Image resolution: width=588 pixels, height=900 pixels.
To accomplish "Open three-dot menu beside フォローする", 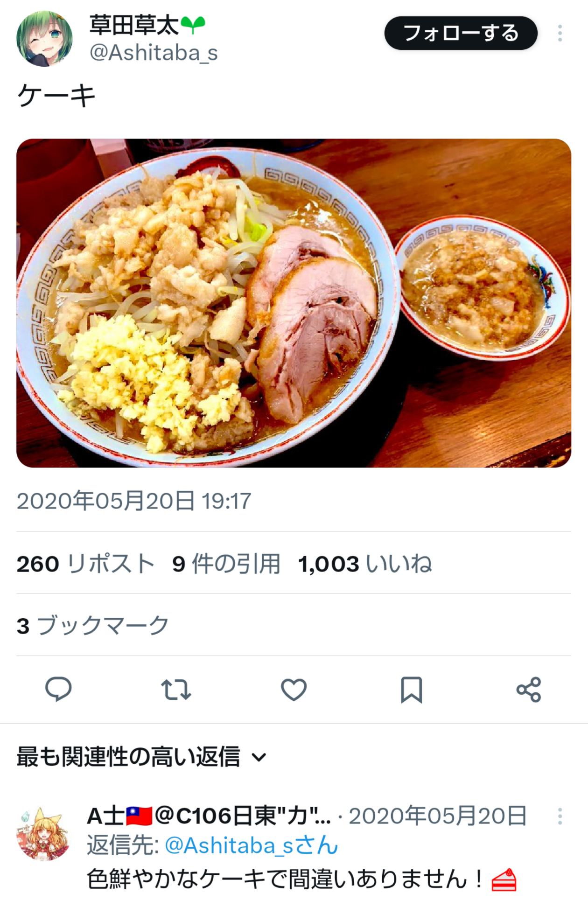I will [x=560, y=33].
